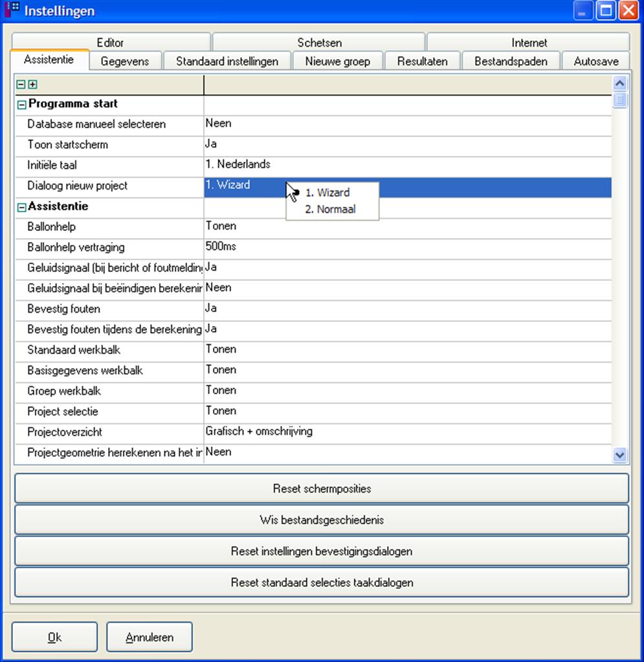
Task: Change Neen value for Geluidsignaal bij beëindigen
Action: (408, 290)
